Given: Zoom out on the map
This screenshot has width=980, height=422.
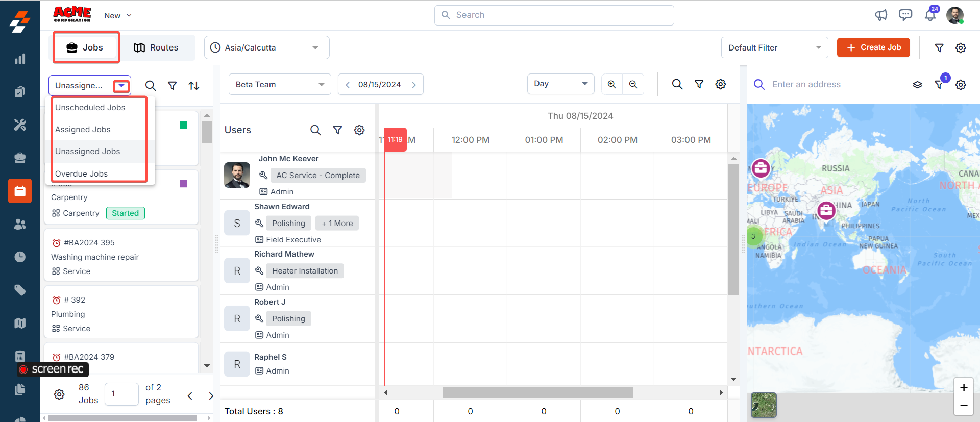Looking at the screenshot, I should tap(964, 406).
